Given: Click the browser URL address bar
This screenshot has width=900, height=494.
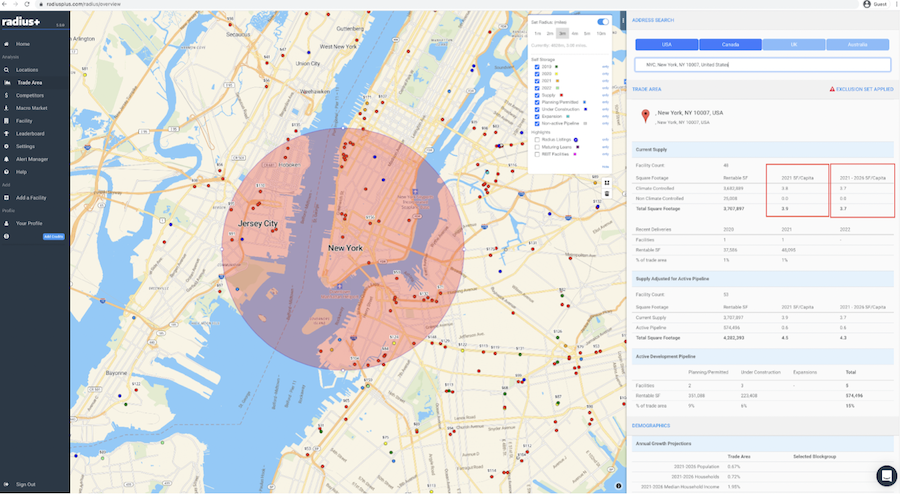Looking at the screenshot, I should (x=448, y=4).
